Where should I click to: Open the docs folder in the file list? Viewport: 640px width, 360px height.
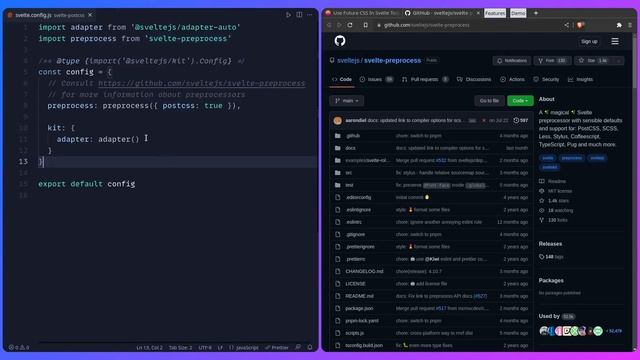(x=350, y=148)
